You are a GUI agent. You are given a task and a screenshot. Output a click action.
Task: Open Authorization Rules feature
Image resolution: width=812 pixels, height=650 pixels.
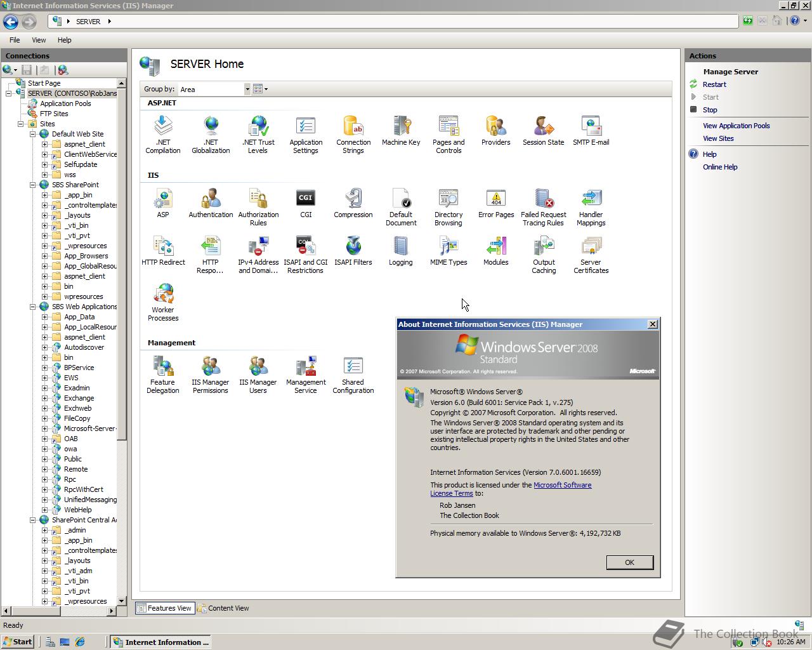click(x=258, y=207)
